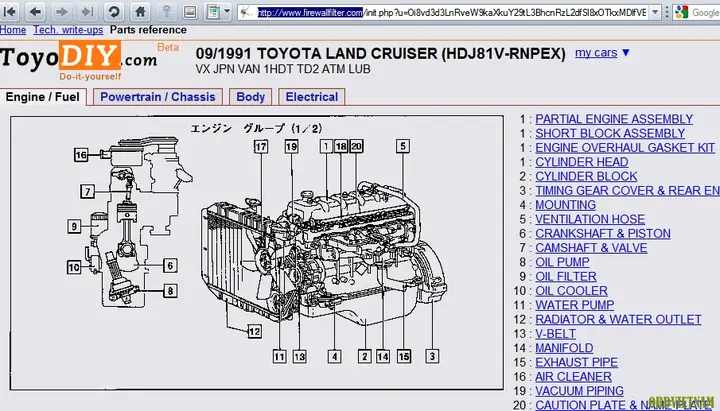Open the CYLINDER BLOCK link

pyautogui.click(x=586, y=176)
